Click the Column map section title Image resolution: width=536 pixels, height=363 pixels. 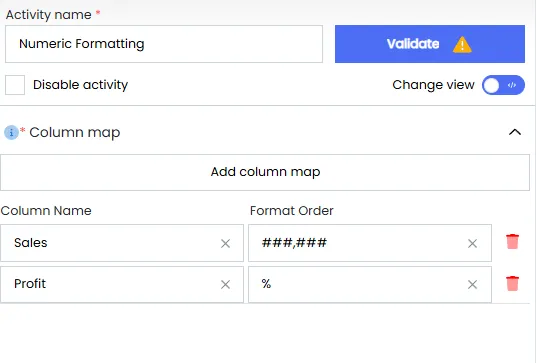click(75, 133)
